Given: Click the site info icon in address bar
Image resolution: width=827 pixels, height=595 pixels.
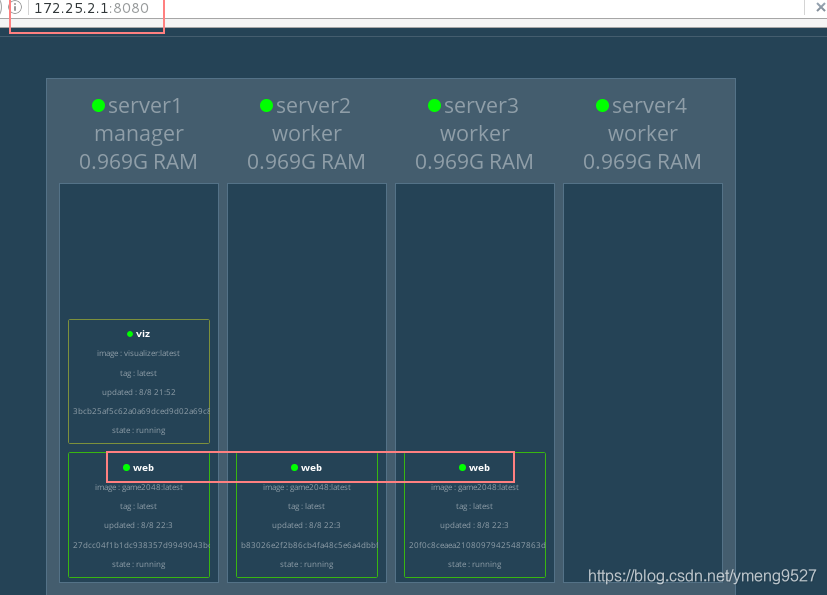Looking at the screenshot, I should point(16,7).
